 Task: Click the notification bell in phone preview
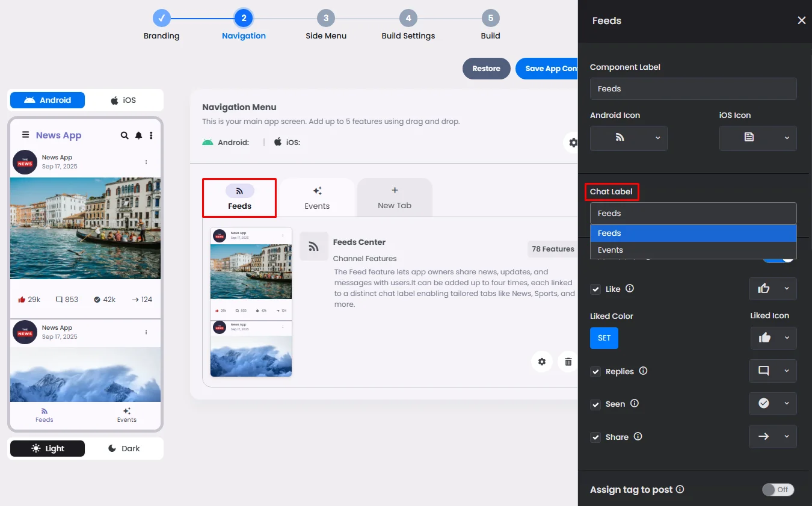tap(139, 135)
